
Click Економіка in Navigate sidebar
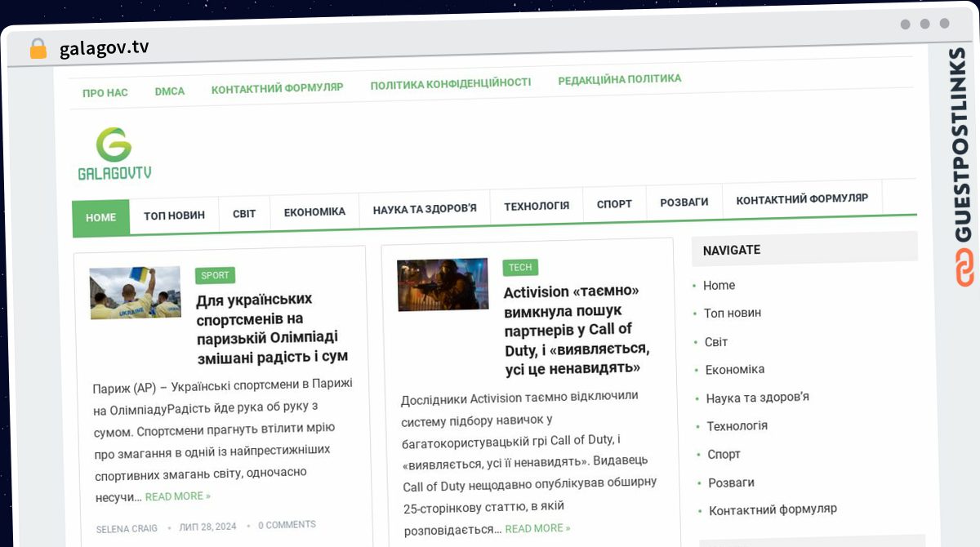(x=735, y=370)
